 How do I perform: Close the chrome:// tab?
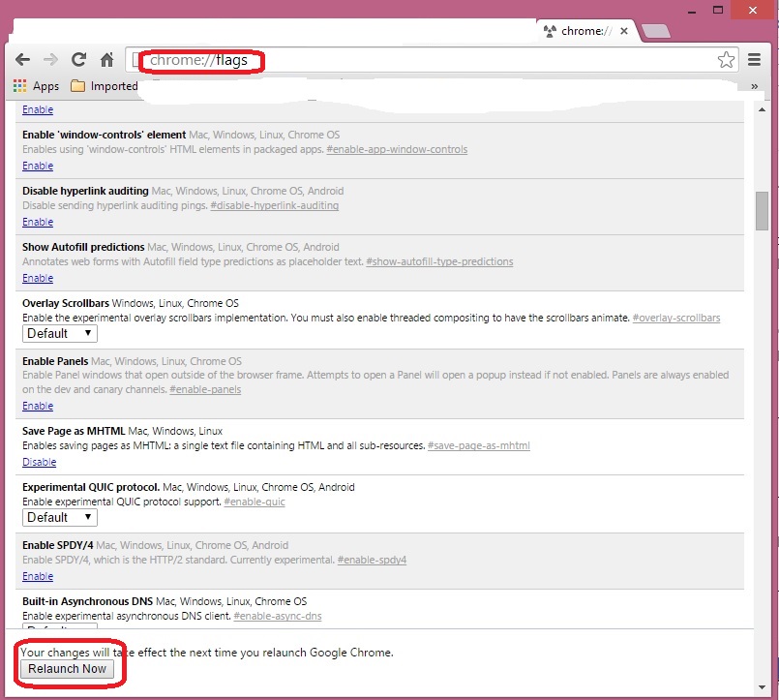click(x=624, y=31)
